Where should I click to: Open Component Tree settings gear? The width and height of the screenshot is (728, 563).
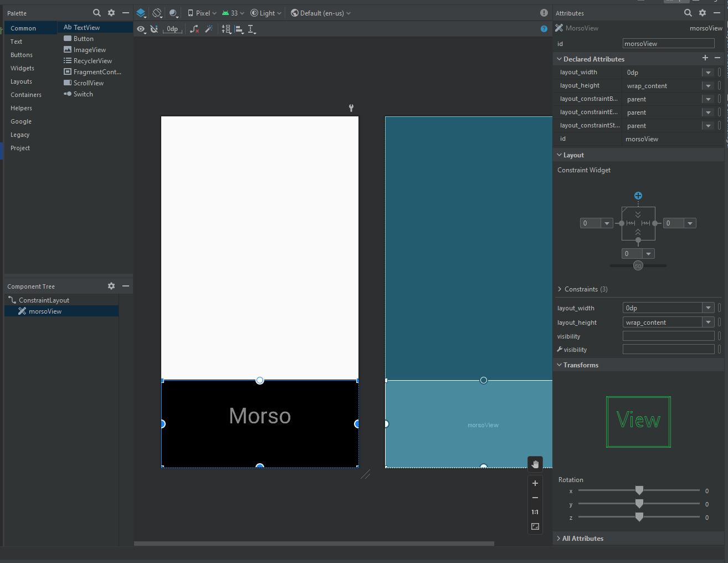click(111, 286)
